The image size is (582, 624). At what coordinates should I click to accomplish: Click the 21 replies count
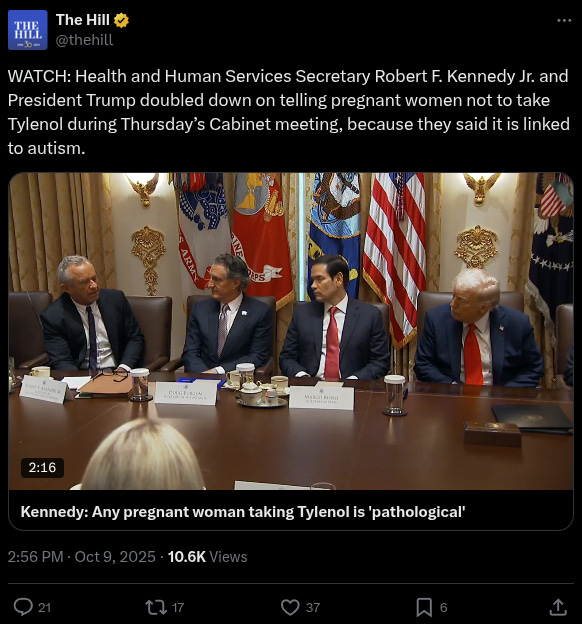[x=44, y=608]
